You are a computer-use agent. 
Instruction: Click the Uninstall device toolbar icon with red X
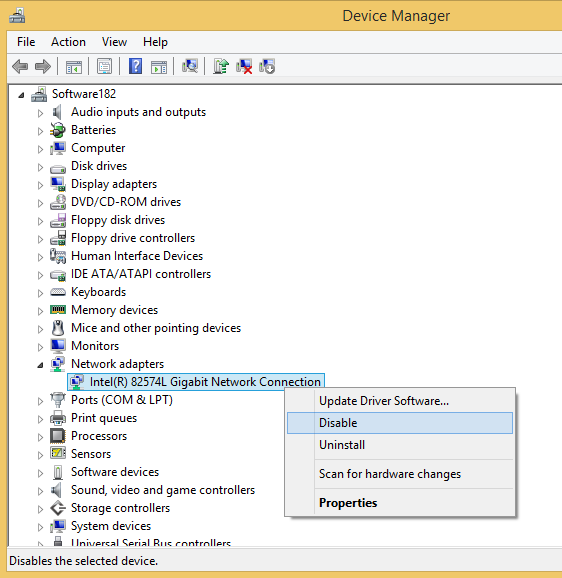pos(244,66)
